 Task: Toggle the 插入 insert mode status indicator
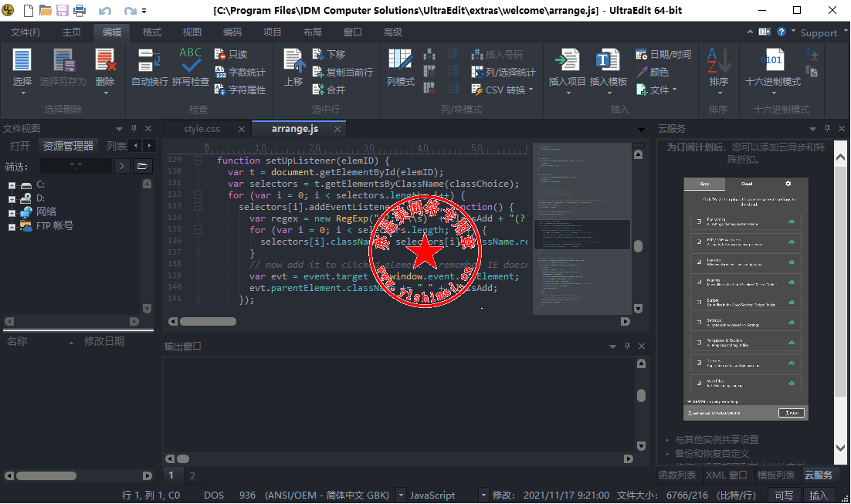[819, 496]
